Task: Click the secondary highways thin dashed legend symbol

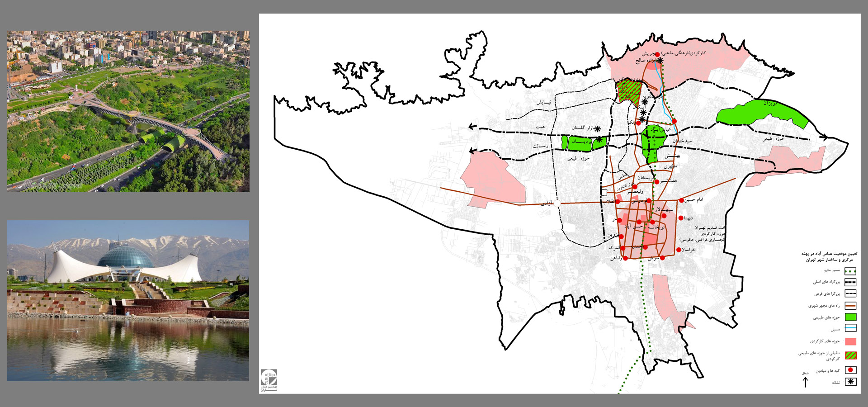Action: (x=850, y=293)
